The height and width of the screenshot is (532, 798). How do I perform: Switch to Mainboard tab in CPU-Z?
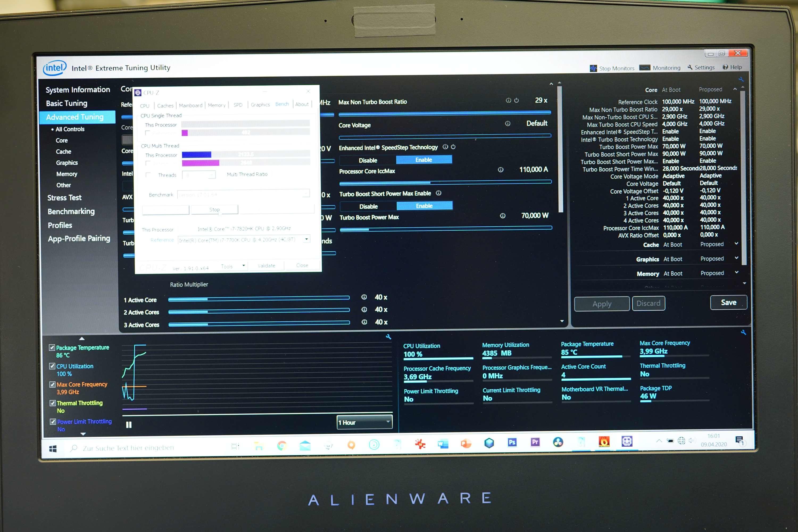coord(190,106)
